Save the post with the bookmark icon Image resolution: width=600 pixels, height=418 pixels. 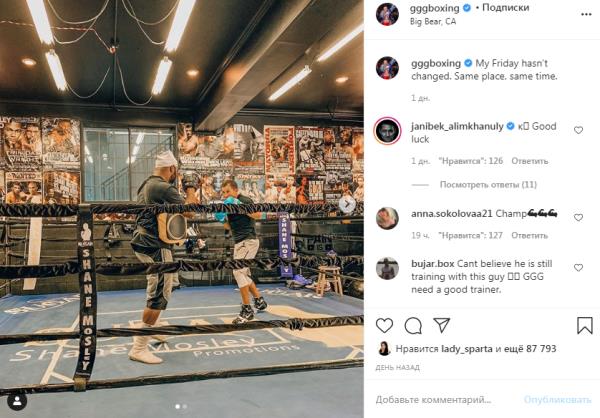point(585,326)
